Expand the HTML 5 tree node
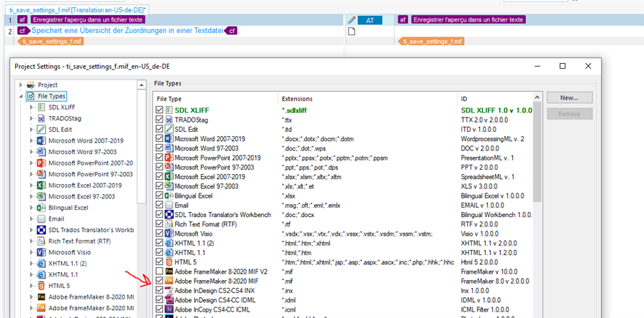Image resolution: width=644 pixels, height=318 pixels. tap(31, 286)
